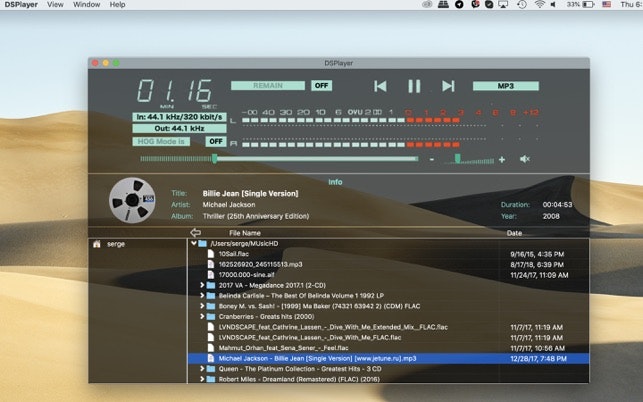This screenshot has width=643, height=402.
Task: Increase volume with the plus button
Action: (502, 160)
